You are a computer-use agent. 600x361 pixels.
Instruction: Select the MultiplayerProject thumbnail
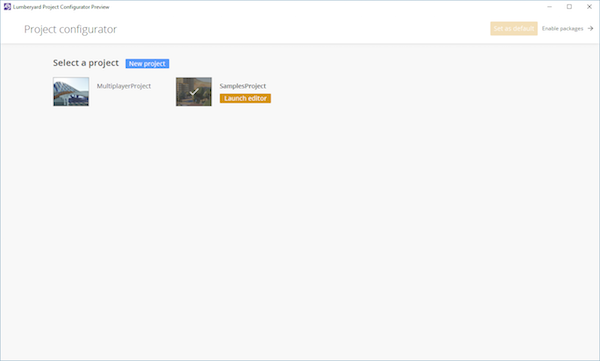[x=71, y=92]
